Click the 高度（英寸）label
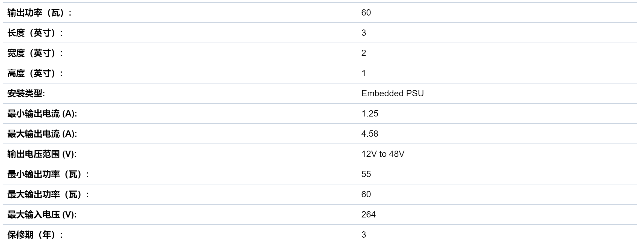Screen dimensions: 644x248 click(35, 73)
